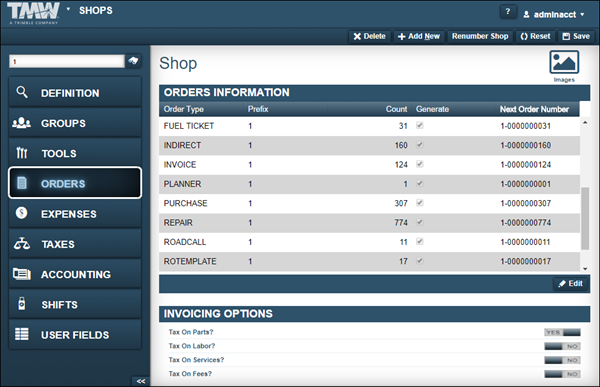This screenshot has height=387, width=600.
Task: Select the ROTEMPLATE order type row
Action: (x=369, y=261)
